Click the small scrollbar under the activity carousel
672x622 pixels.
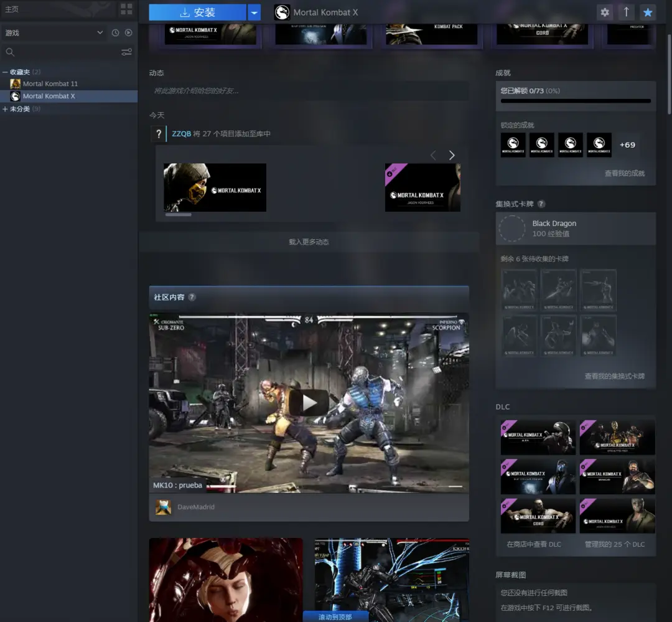[x=179, y=214]
